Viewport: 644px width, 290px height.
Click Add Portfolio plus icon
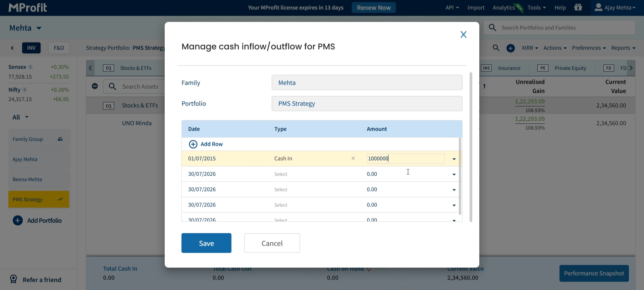point(18,221)
